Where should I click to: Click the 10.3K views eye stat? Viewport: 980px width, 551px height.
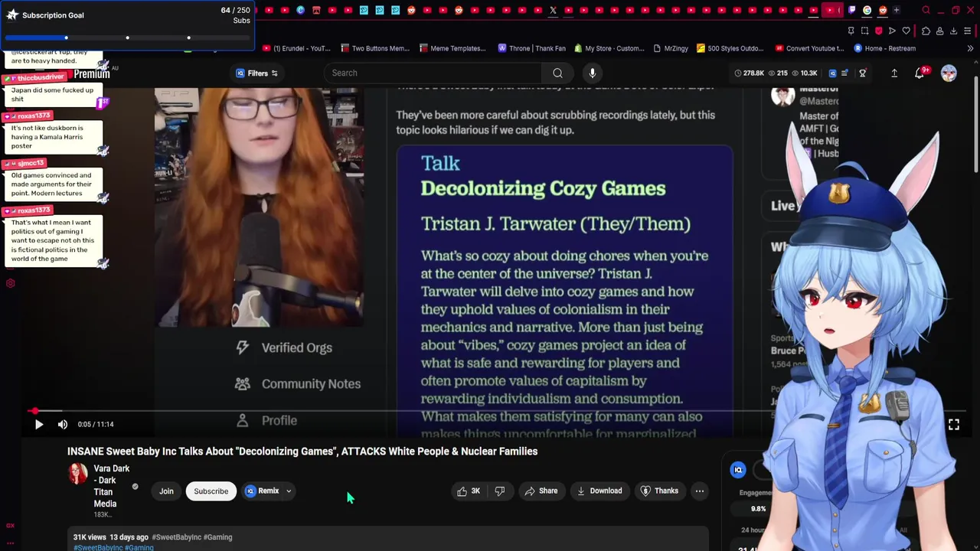pos(805,73)
